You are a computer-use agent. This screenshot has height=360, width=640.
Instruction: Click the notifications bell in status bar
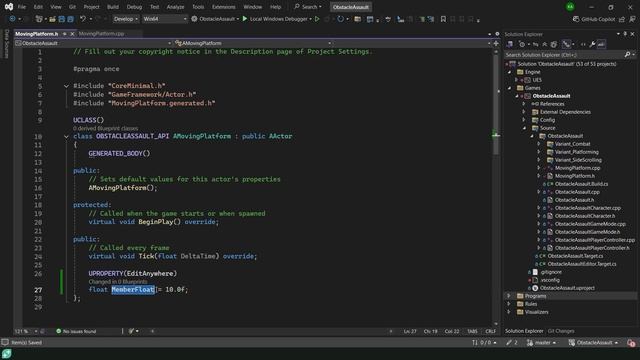(x=631, y=343)
